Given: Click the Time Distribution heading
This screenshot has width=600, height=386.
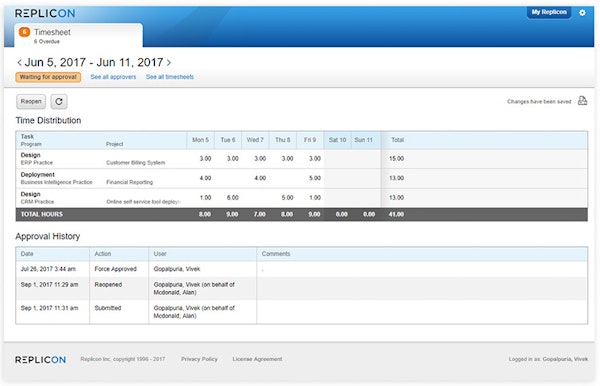Looking at the screenshot, I should pyautogui.click(x=48, y=121).
